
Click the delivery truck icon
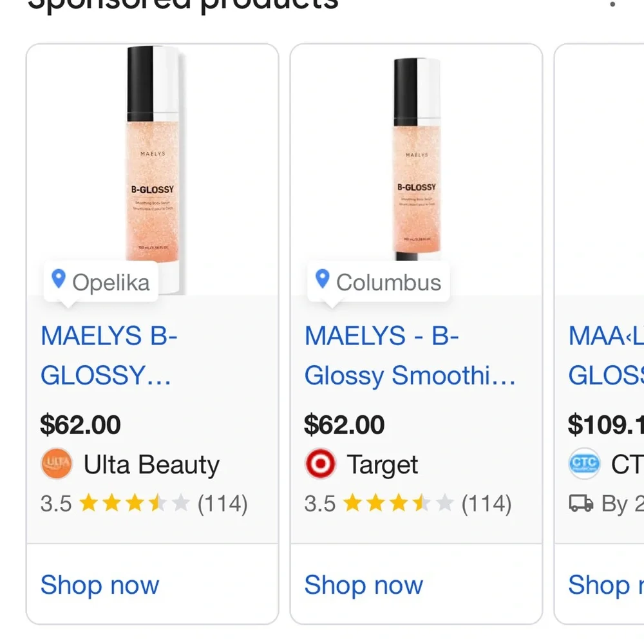[x=581, y=504]
